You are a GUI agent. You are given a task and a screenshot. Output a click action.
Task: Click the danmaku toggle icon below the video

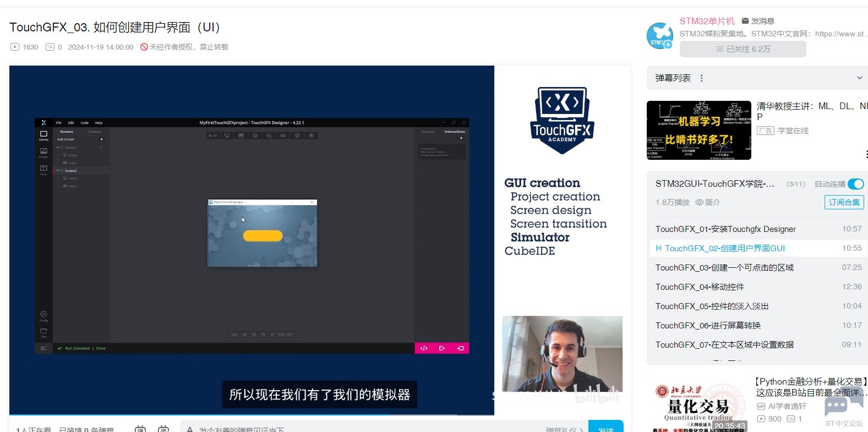(140, 429)
